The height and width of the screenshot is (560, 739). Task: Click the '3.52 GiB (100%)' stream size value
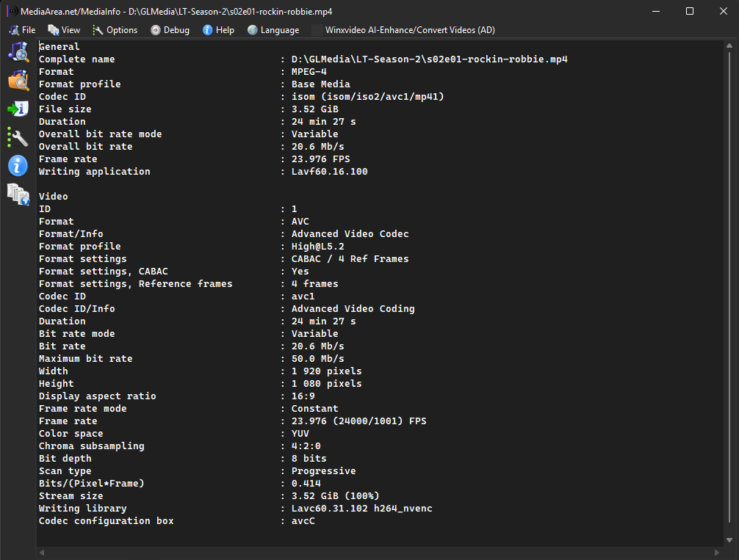coord(336,496)
